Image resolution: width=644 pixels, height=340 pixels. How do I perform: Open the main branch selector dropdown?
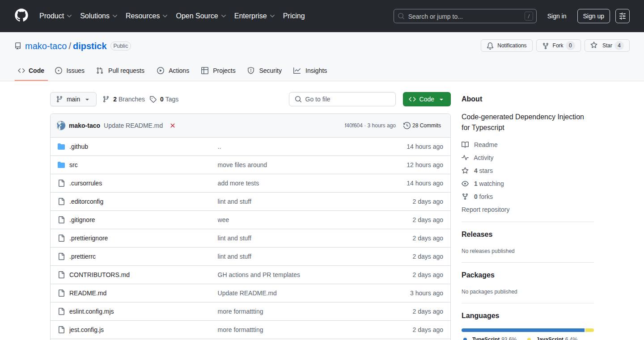pos(73,99)
